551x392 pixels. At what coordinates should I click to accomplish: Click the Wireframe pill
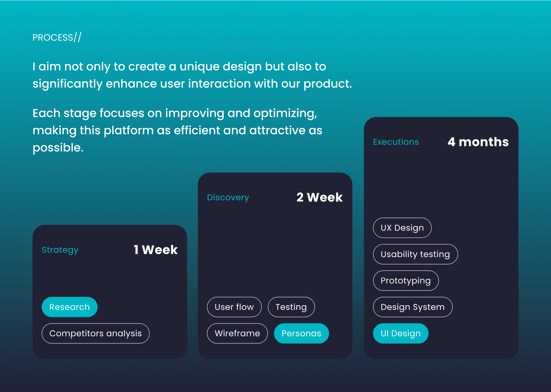point(237,333)
